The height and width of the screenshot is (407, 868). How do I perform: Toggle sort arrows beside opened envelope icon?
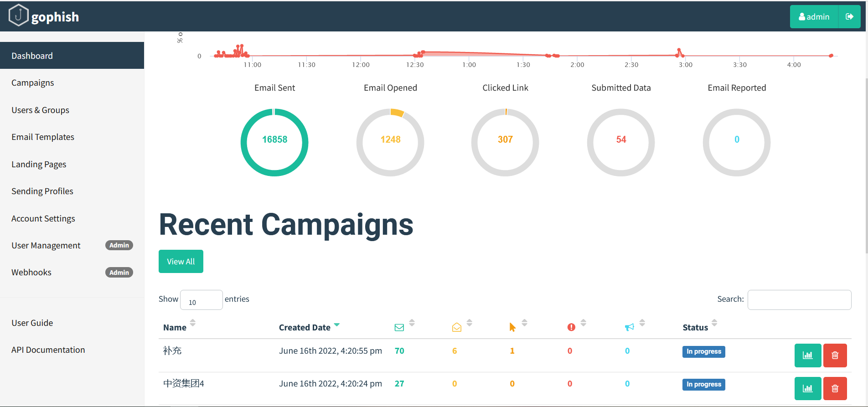point(470,323)
